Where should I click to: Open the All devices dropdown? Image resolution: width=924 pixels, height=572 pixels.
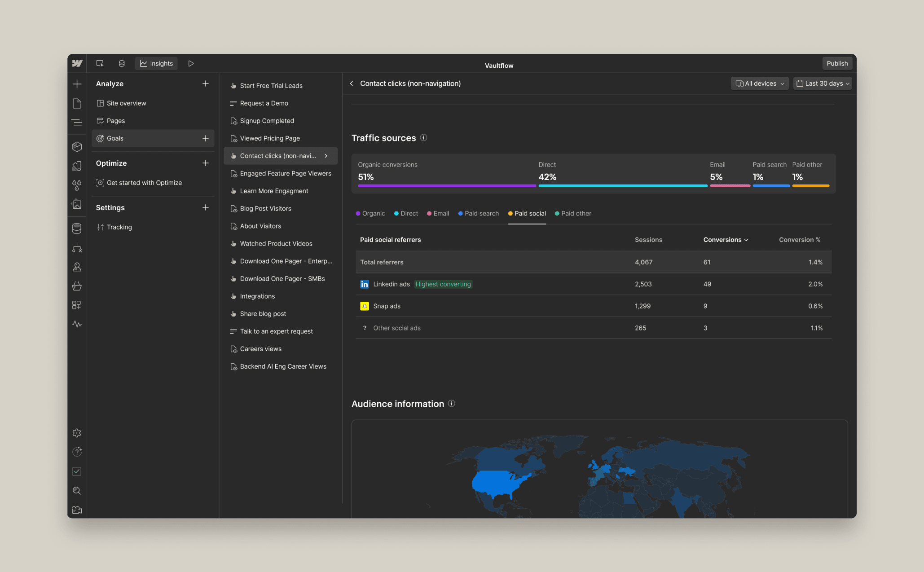(759, 84)
